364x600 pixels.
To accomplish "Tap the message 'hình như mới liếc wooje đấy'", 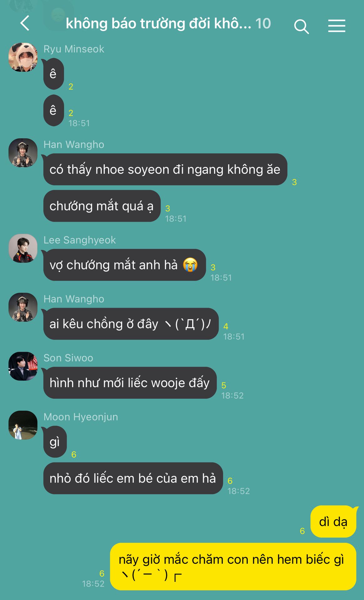I will tap(130, 383).
